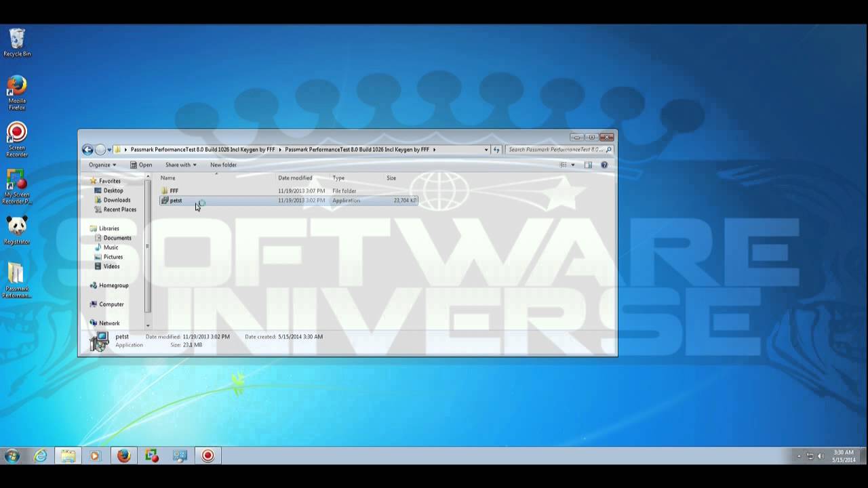The width and height of the screenshot is (868, 488).
Task: Launch Mozilla Firefox from the desktop
Action: coord(17,93)
